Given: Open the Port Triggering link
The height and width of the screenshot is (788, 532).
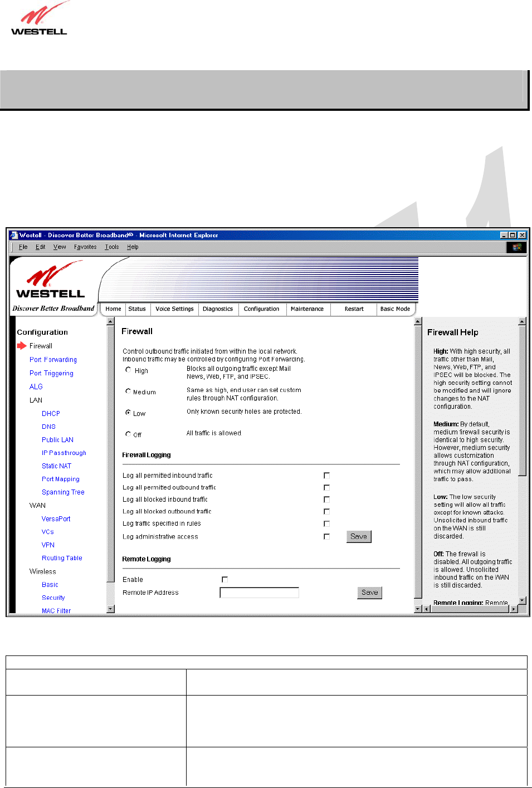Looking at the screenshot, I should coord(51,373).
